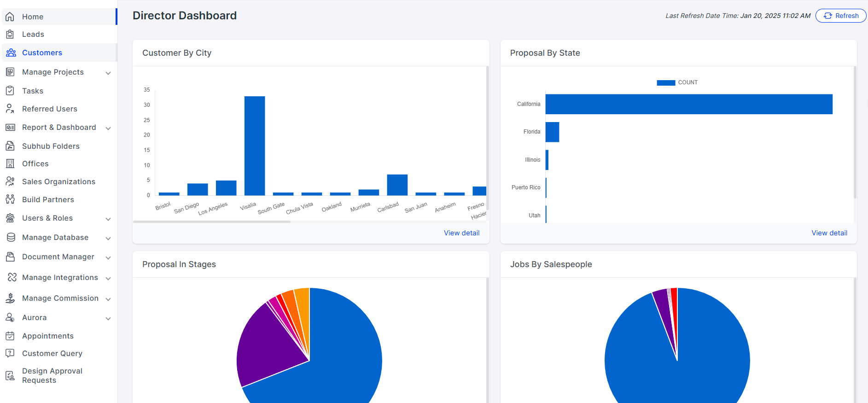Click the Refresh button
Screen dimensions: 868x403
(841, 16)
